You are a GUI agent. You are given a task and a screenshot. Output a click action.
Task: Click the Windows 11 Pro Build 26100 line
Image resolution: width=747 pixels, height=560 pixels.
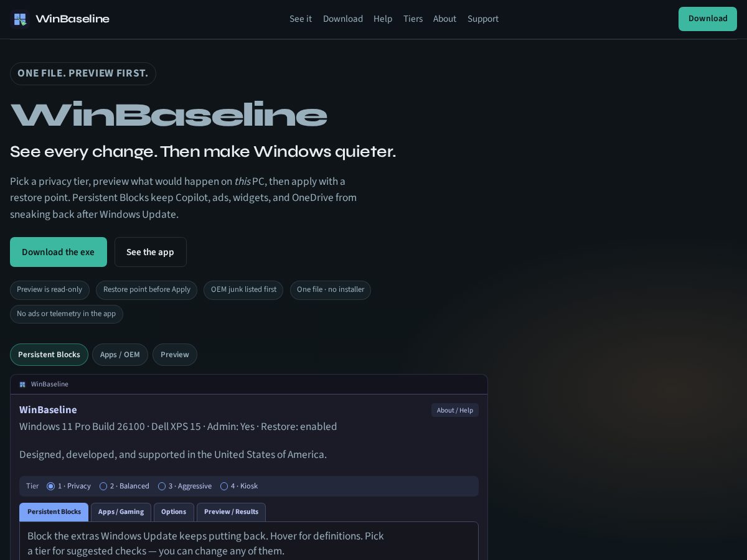tap(178, 426)
